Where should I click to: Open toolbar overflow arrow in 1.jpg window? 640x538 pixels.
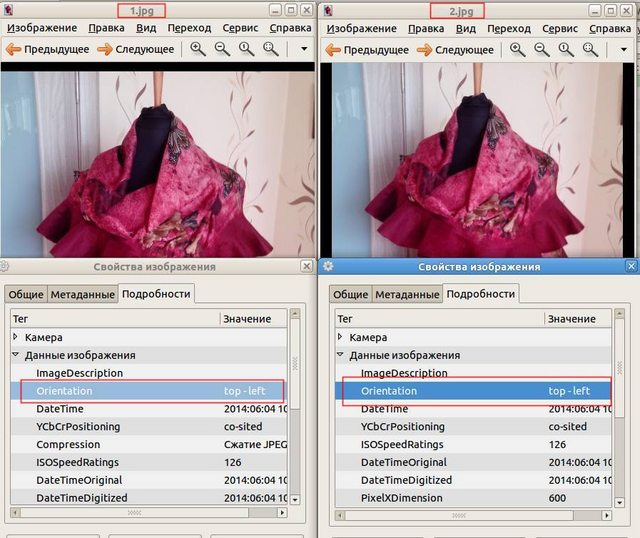point(304,49)
